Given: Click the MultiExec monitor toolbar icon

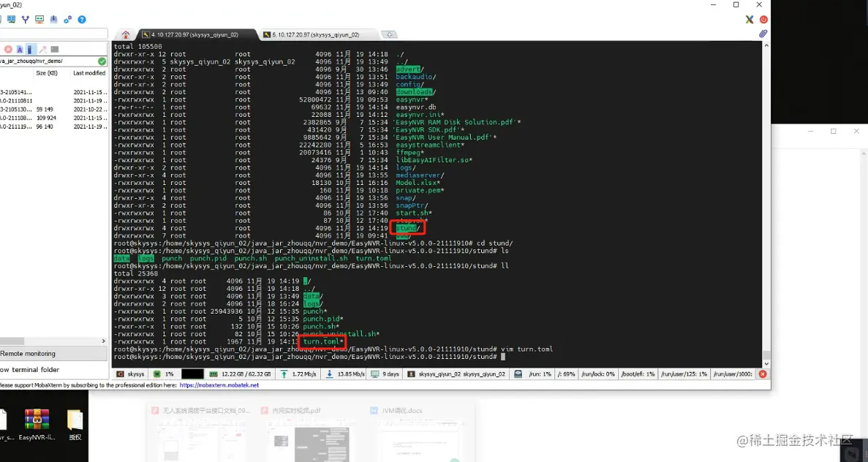Looking at the screenshot, I should [39, 19].
